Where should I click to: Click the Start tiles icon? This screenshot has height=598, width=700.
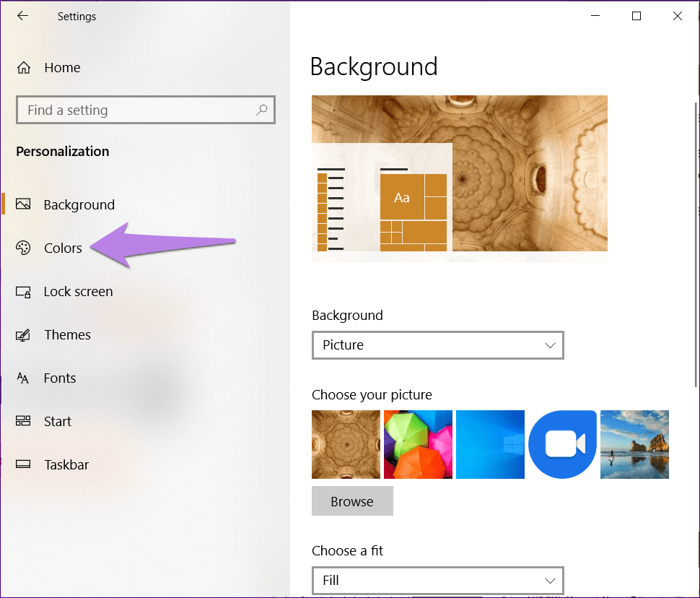[x=23, y=422]
